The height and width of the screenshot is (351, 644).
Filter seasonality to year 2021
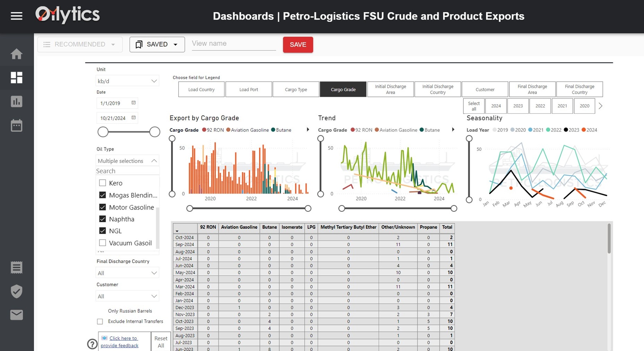pos(562,106)
